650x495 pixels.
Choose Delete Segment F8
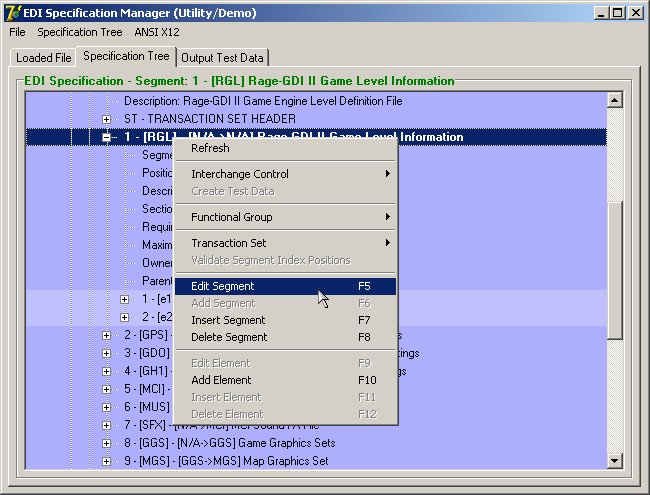(285, 337)
